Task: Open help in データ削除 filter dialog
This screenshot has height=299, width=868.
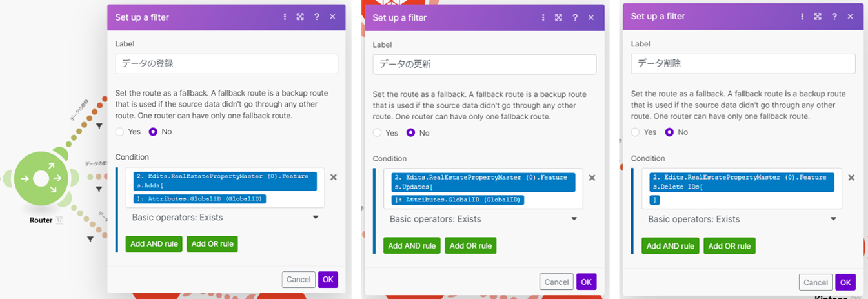Action: tap(834, 17)
